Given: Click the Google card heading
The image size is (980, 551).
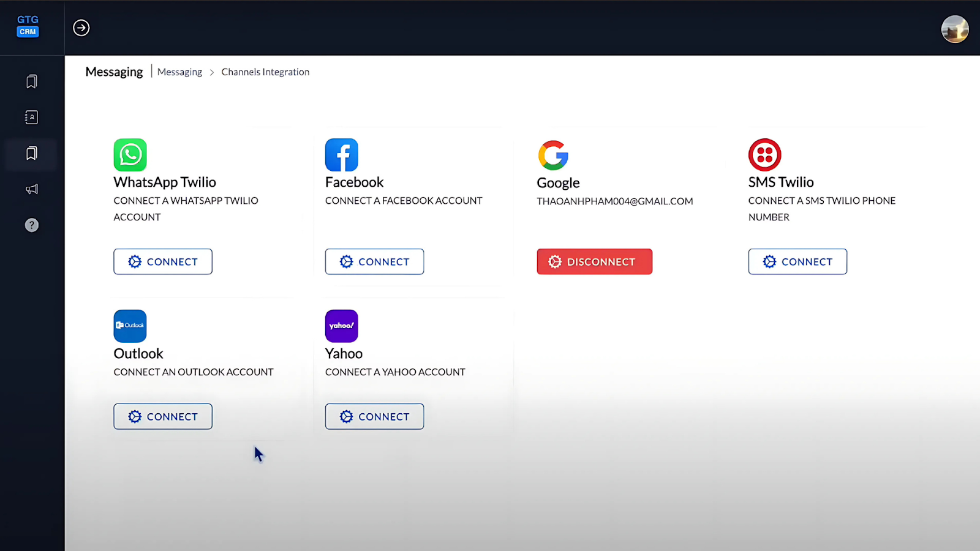Looking at the screenshot, I should (x=558, y=183).
